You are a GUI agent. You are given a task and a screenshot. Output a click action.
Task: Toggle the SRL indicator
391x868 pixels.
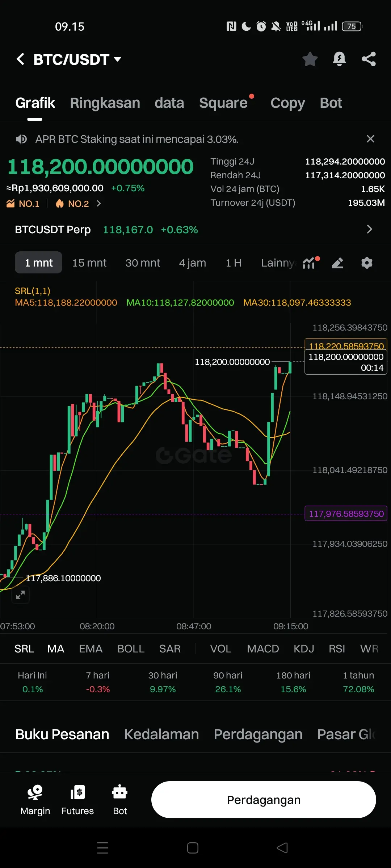[x=24, y=649]
